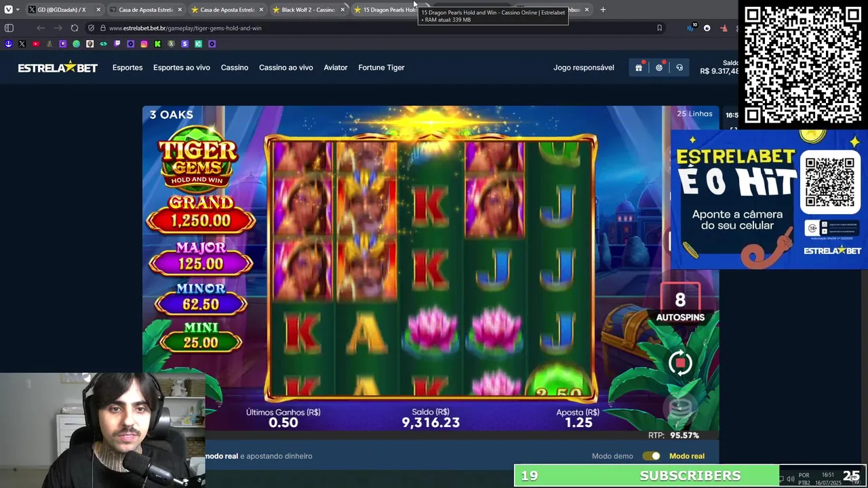Click the MINOR 62.50 jackpot label
Screen dimensions: 868x488
[x=201, y=298]
